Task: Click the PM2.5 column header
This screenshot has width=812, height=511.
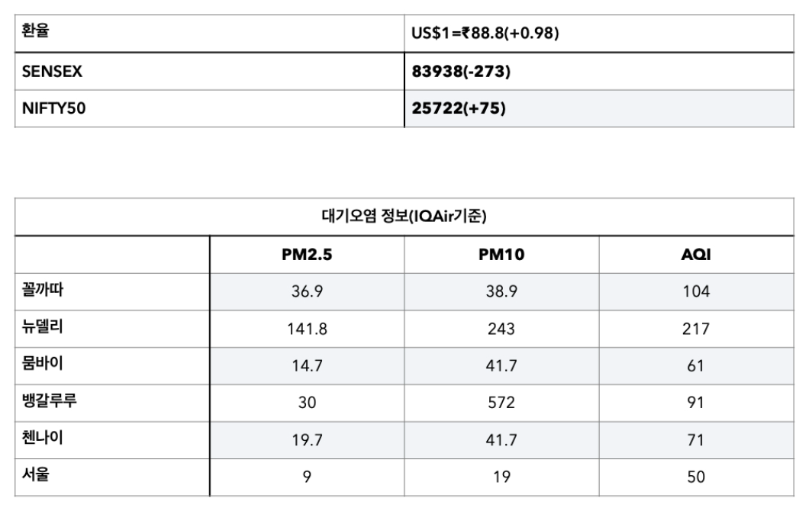Action: pyautogui.click(x=307, y=256)
